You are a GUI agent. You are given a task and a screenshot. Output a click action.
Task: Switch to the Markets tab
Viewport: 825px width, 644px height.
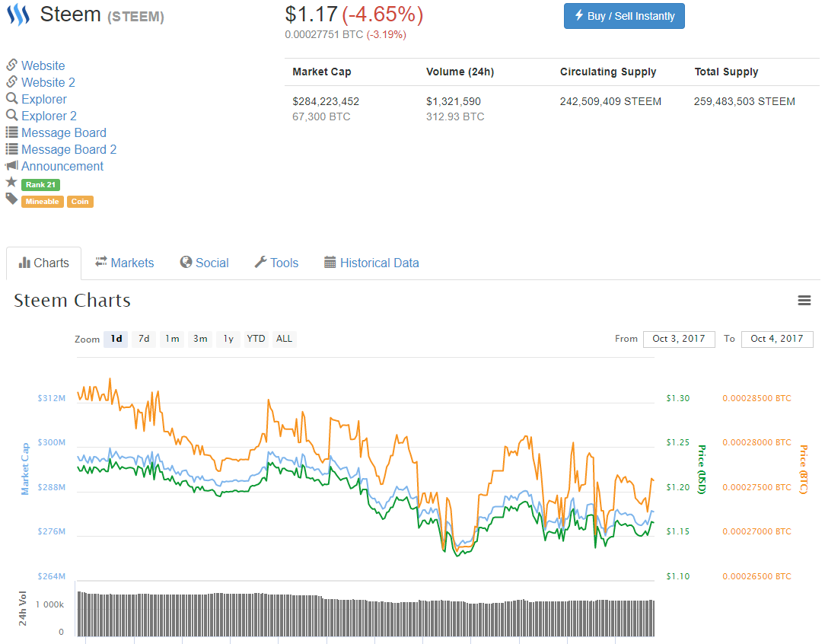point(125,263)
